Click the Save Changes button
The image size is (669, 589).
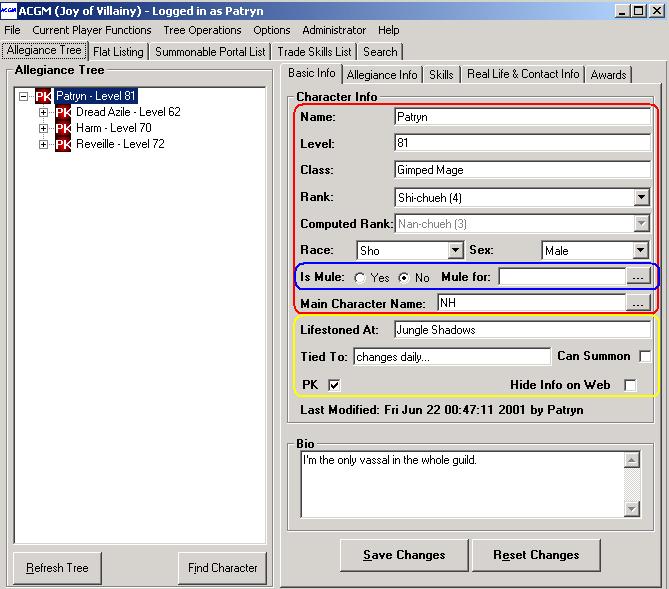tap(404, 555)
